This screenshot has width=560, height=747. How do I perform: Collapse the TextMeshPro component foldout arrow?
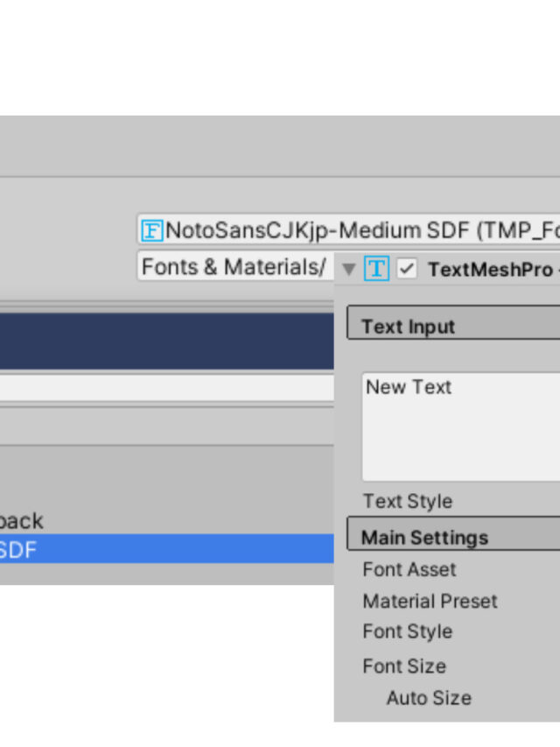click(349, 269)
